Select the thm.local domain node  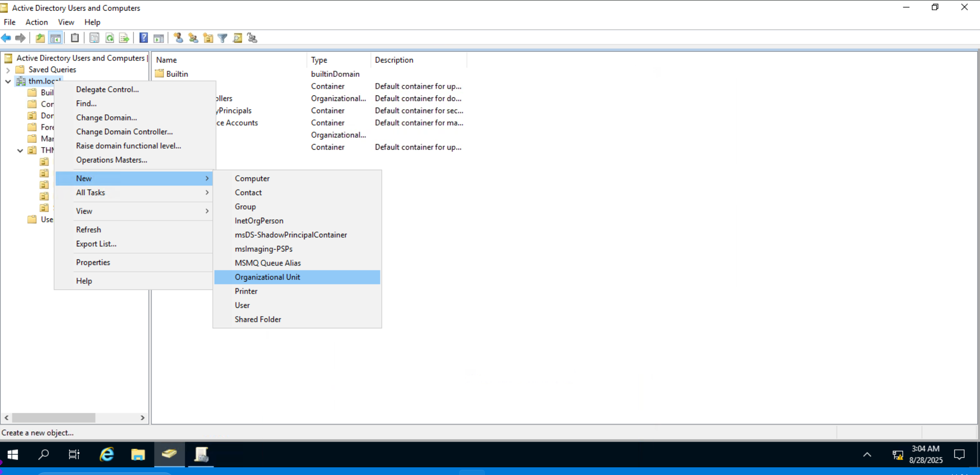[x=45, y=81]
